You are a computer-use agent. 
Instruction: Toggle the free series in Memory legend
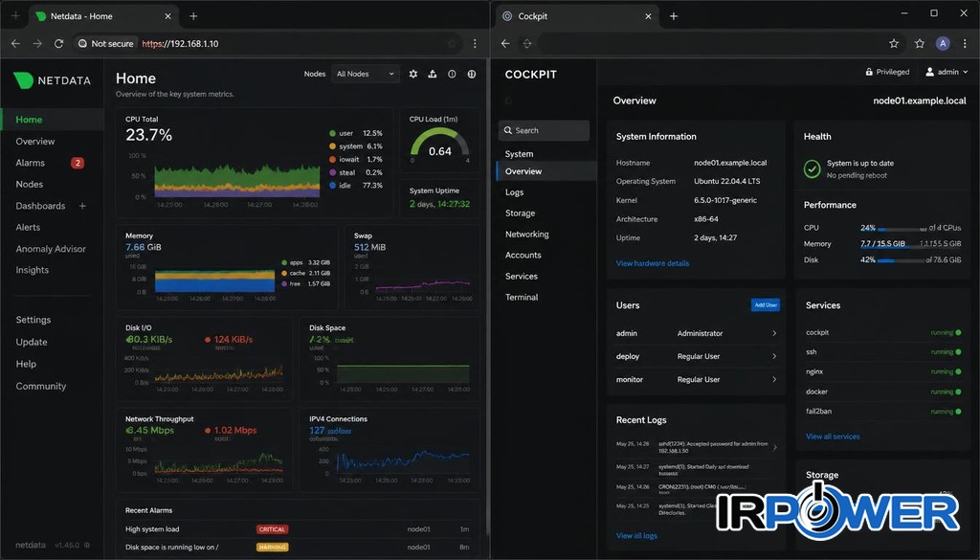tap(305, 283)
